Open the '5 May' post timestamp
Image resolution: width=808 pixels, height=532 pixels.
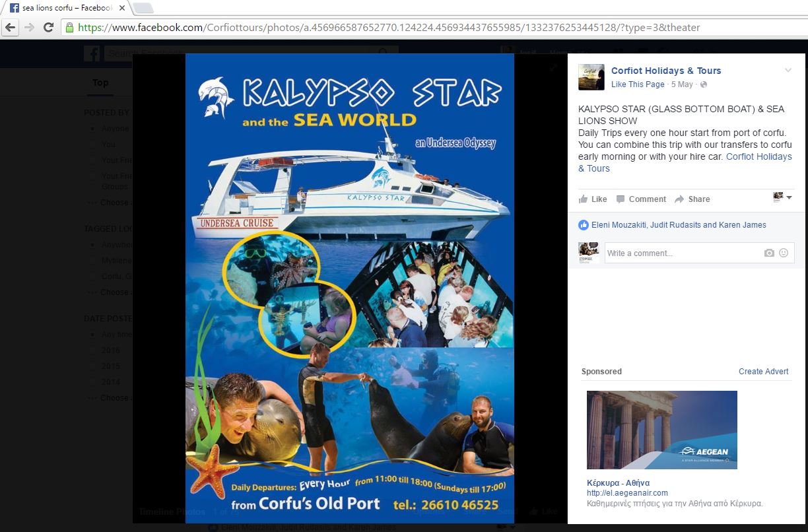[682, 84]
